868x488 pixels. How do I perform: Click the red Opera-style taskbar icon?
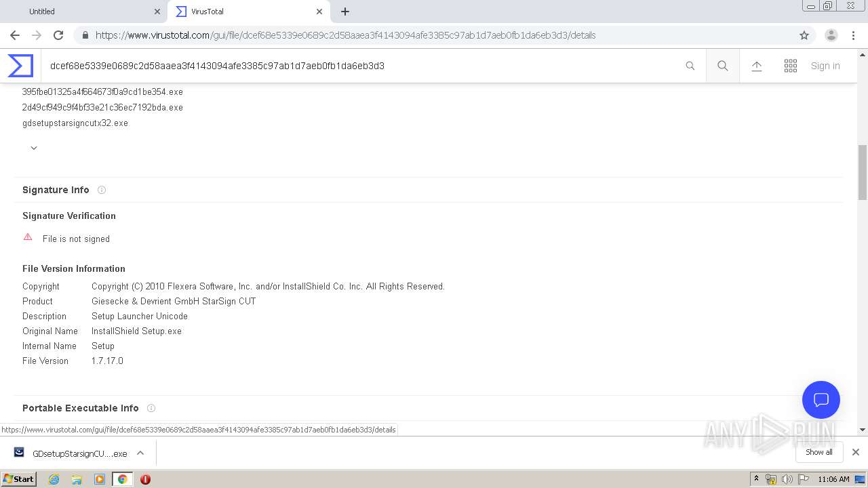[x=145, y=479]
